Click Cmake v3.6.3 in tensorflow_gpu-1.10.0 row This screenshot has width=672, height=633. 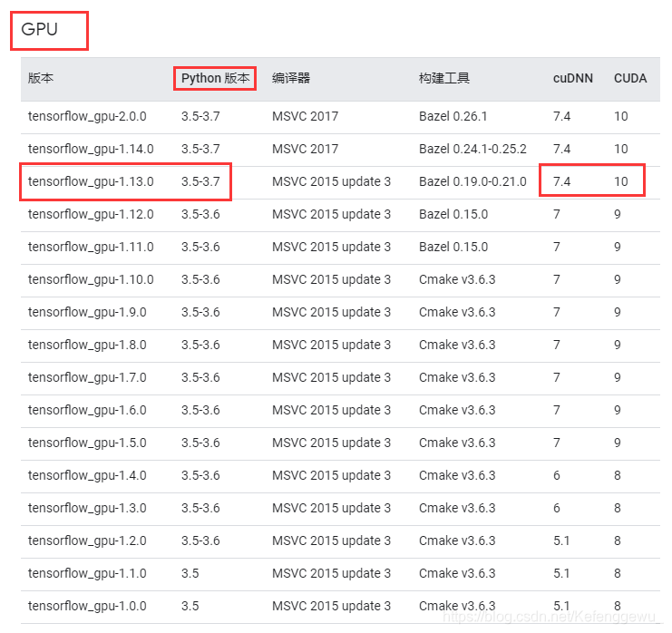tap(457, 279)
